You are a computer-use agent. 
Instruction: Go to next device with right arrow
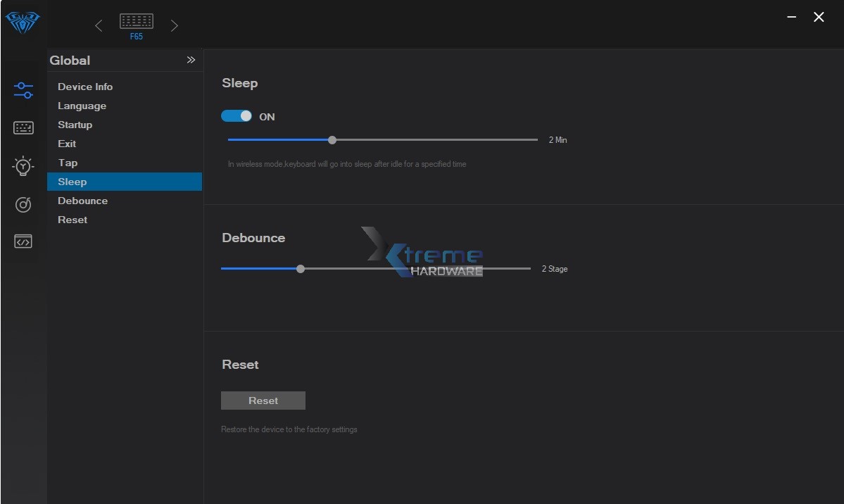coord(174,26)
